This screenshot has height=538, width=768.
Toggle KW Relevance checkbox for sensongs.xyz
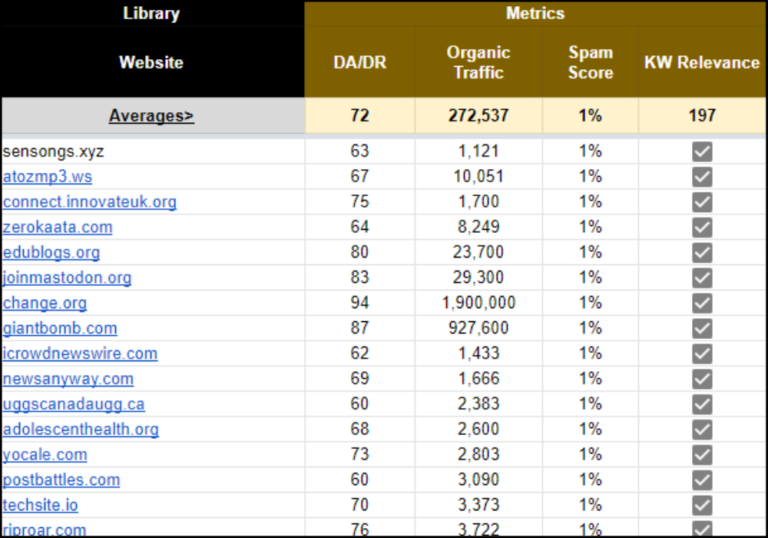point(702,151)
